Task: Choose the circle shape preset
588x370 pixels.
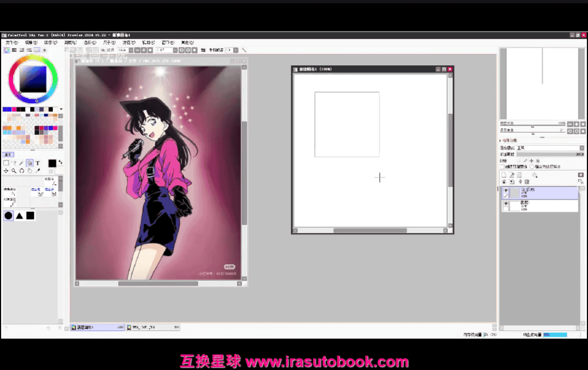Action: pos(8,215)
